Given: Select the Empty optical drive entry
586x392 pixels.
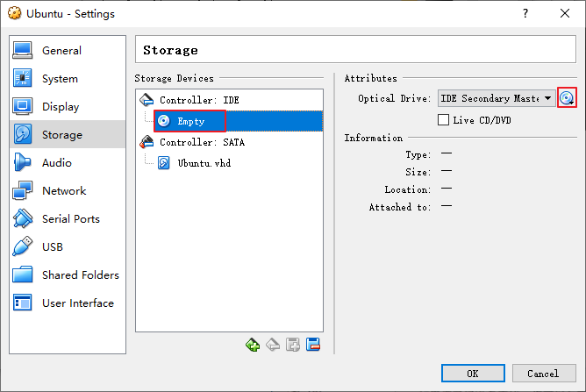Looking at the screenshot, I should [x=190, y=121].
